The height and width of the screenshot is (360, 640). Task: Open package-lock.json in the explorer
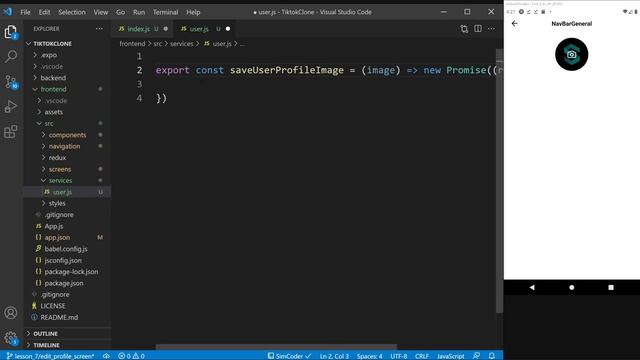click(x=71, y=272)
